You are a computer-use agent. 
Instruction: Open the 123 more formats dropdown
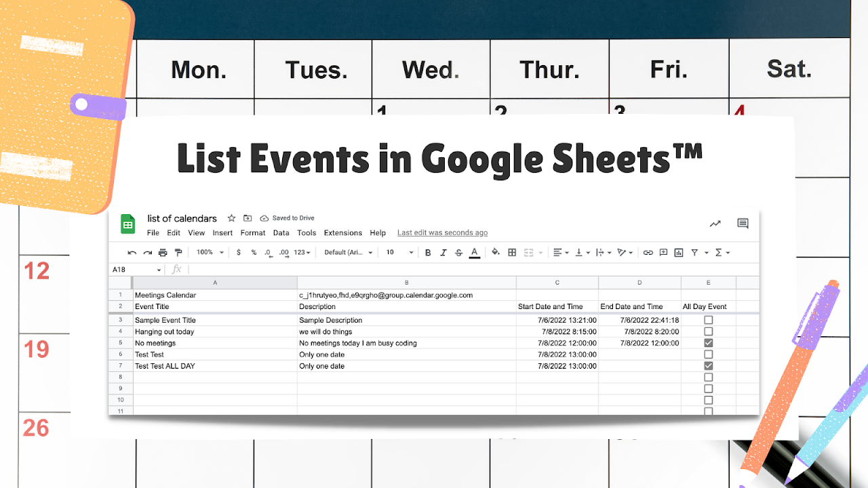click(302, 253)
